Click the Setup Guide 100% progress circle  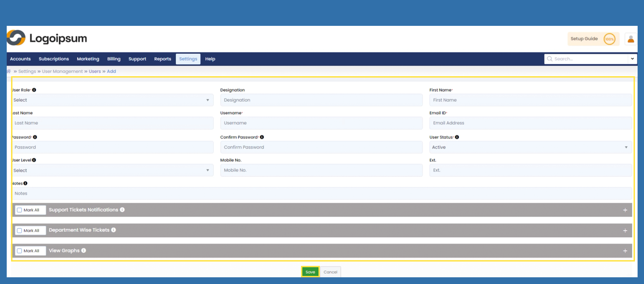(x=609, y=39)
